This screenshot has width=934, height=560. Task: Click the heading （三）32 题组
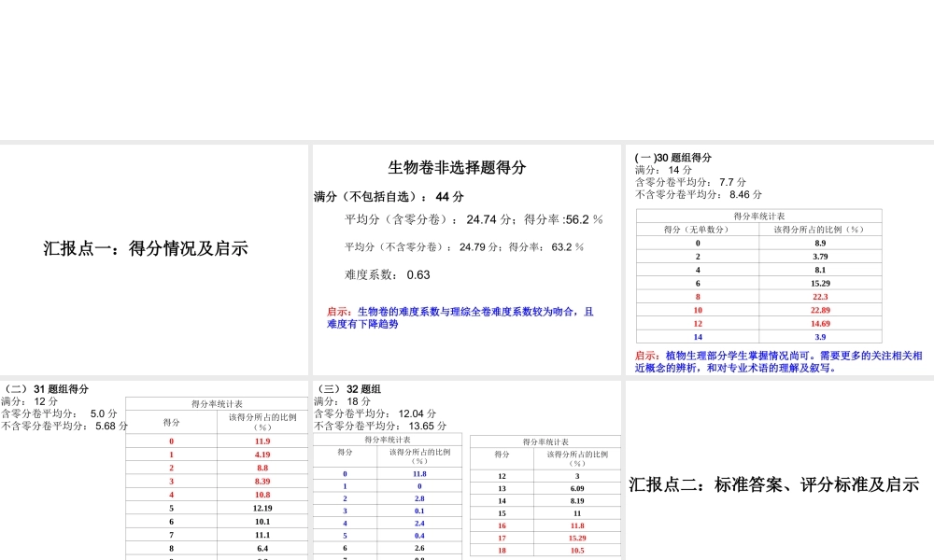click(347, 389)
